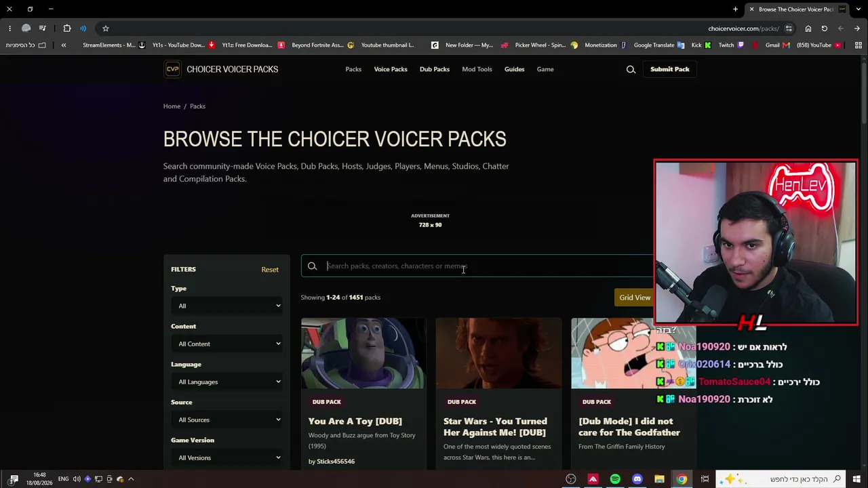
Task: Open the (858) YouTube bookmark
Action: [x=819, y=45]
